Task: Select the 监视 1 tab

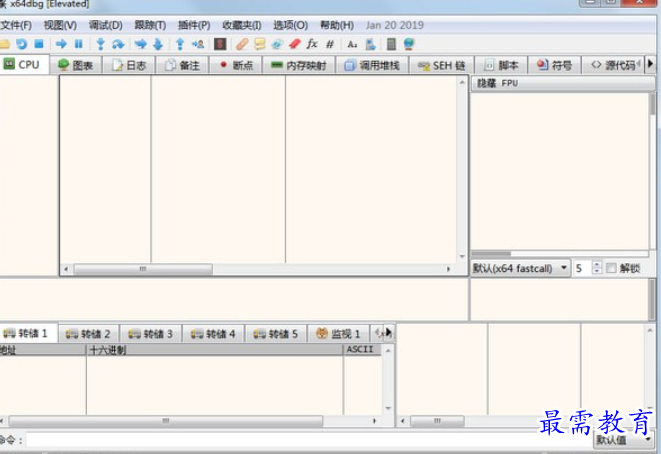Action: coord(339,334)
